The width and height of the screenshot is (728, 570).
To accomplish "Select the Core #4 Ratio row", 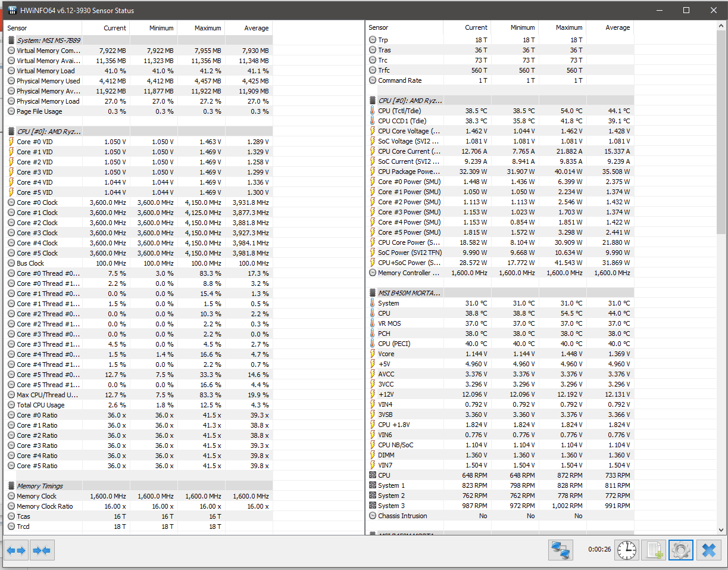I will [139, 456].
